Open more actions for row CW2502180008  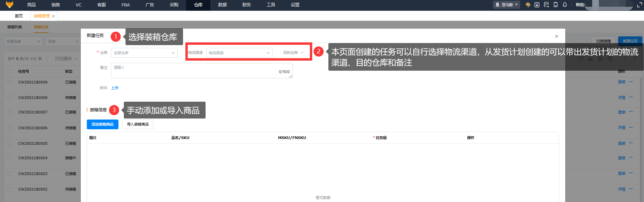coord(631,97)
